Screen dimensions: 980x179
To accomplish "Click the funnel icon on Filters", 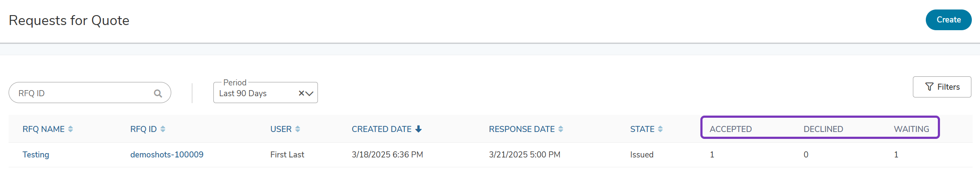I will [929, 87].
